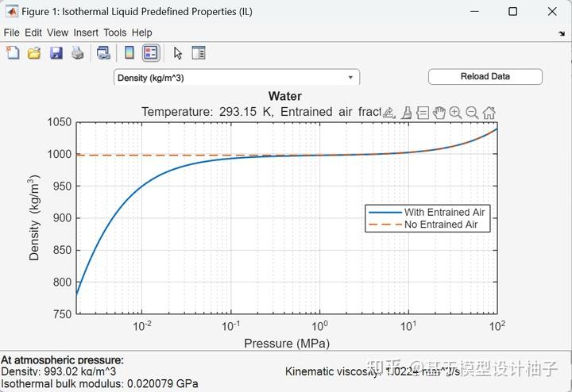
Task: Open the Density (kg/m^3) property dropdown
Action: tap(237, 78)
